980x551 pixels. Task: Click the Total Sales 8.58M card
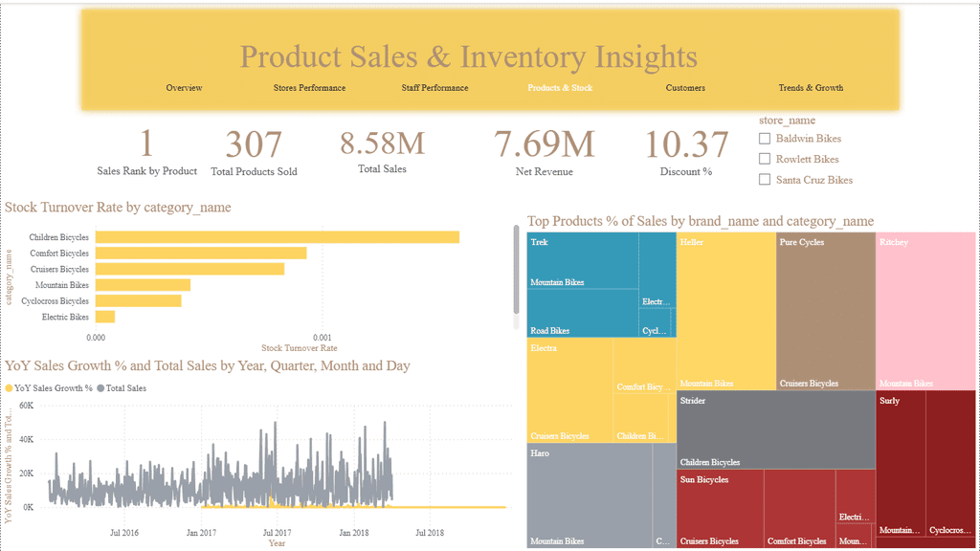tap(382, 152)
